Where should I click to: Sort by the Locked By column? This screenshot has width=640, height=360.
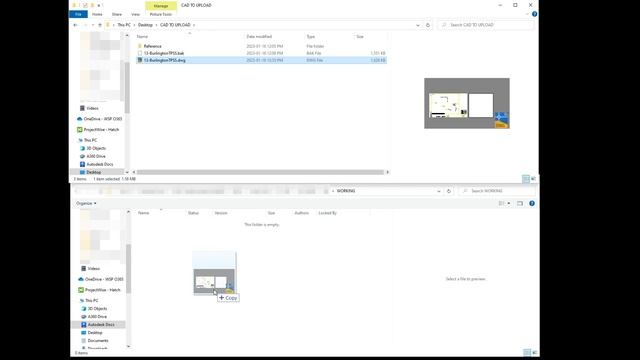coord(327,213)
